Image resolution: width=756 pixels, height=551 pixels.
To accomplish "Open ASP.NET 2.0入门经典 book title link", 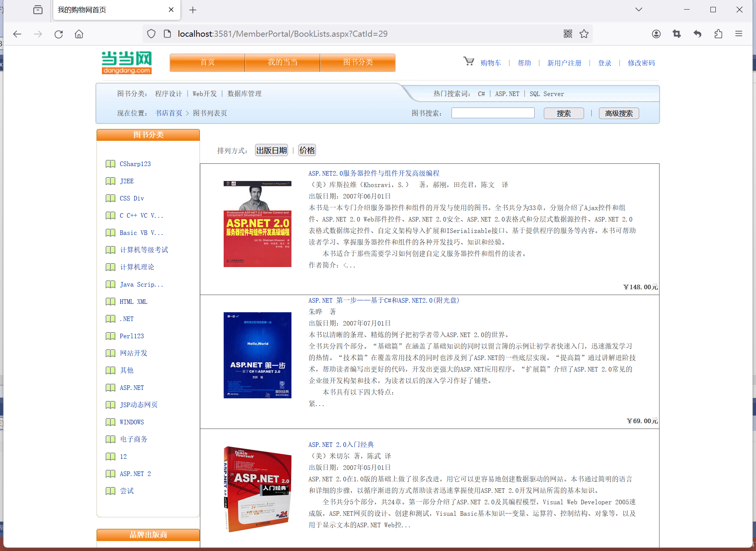I will pyautogui.click(x=341, y=445).
